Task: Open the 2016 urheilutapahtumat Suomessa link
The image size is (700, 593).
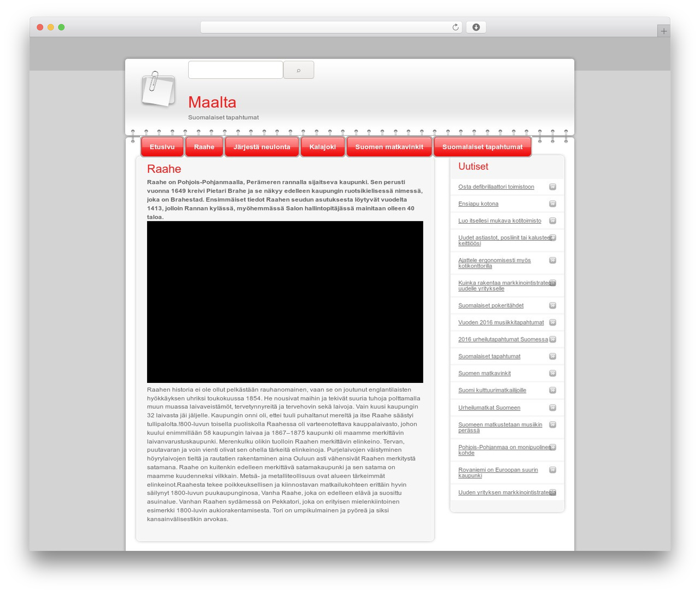Action: click(x=503, y=339)
